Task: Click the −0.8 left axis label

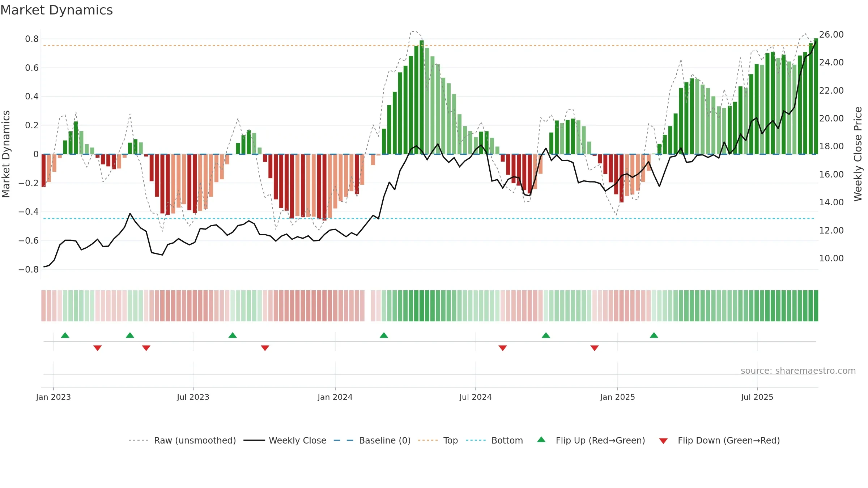Action: (x=29, y=269)
